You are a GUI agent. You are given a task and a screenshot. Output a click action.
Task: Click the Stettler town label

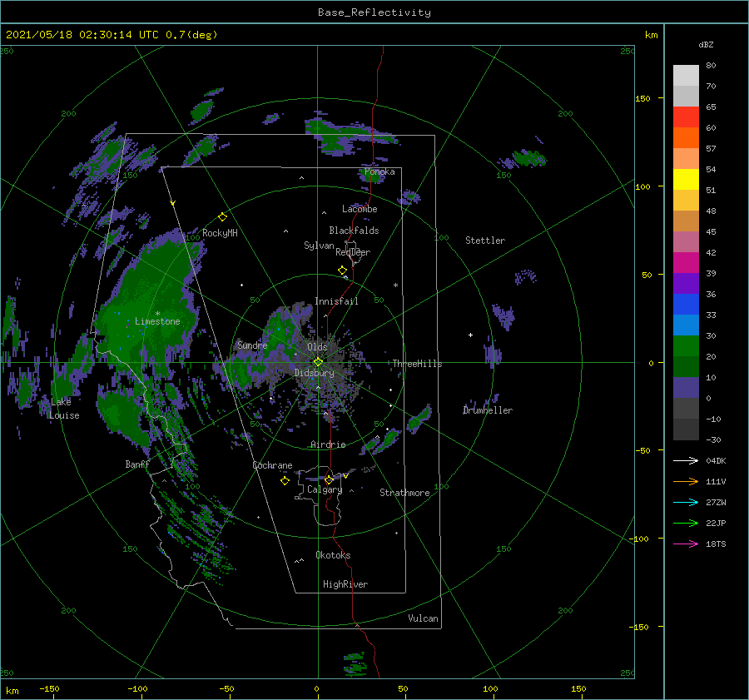485,241
